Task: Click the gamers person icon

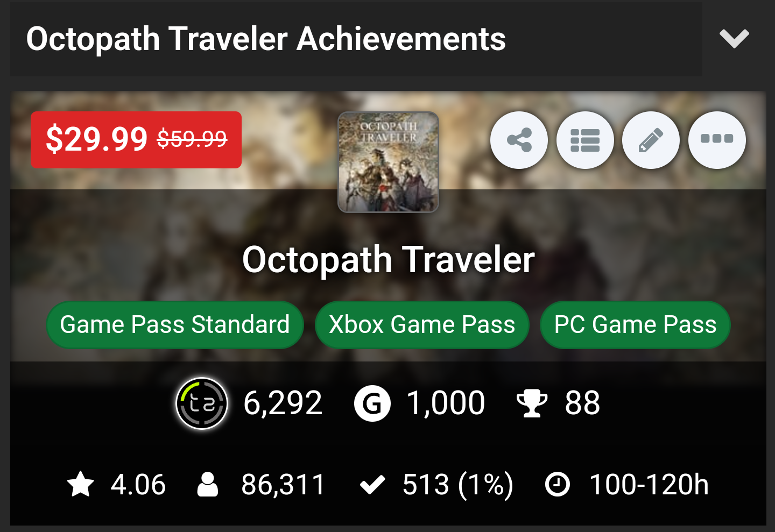Action: click(x=208, y=484)
